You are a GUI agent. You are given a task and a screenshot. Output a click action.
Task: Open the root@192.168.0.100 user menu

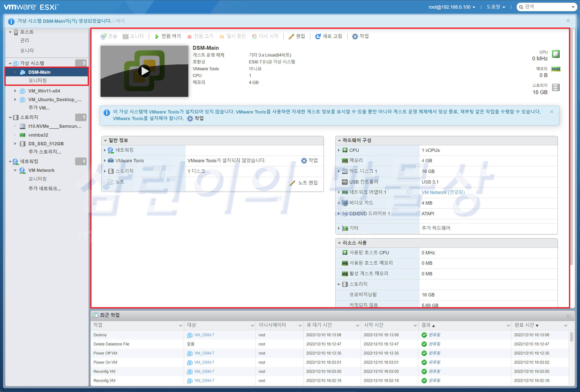pyautogui.click(x=452, y=7)
